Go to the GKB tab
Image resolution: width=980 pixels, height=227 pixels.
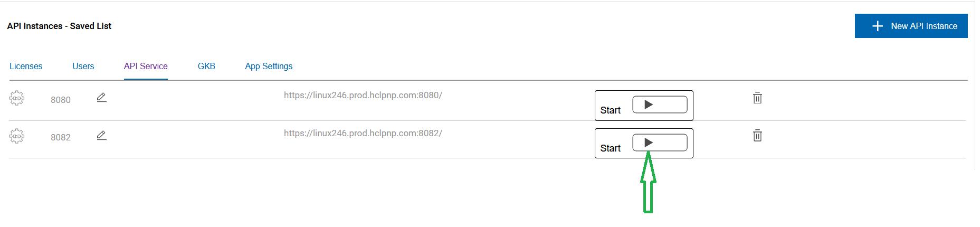206,66
